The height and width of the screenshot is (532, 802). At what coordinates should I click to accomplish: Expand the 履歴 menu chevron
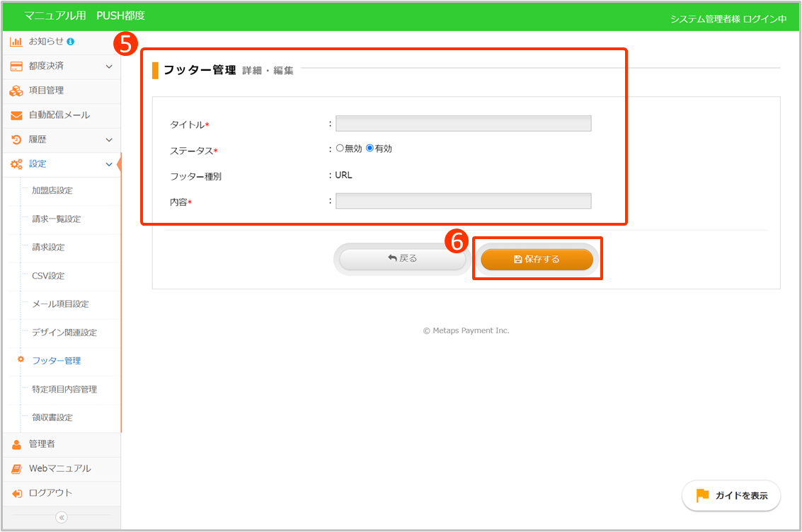coord(109,140)
